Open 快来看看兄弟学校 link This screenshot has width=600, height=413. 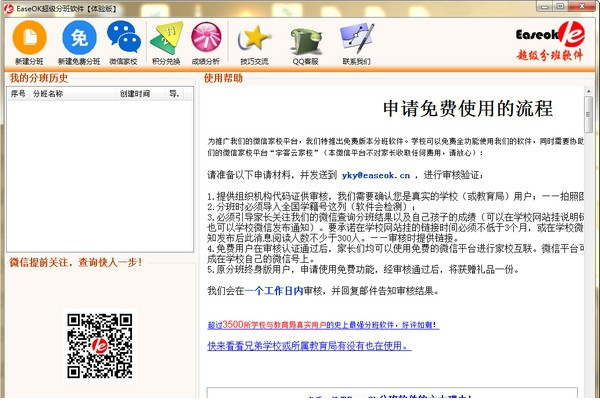[x=309, y=346]
